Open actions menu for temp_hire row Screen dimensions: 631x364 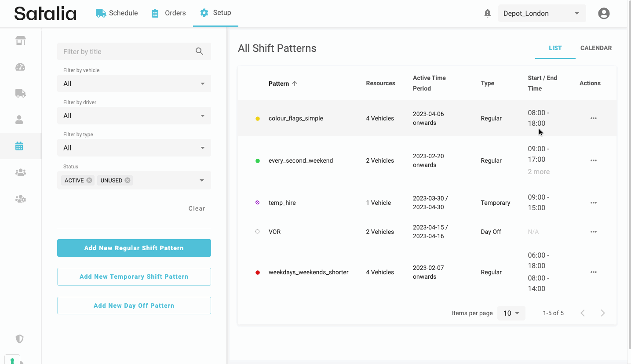593,203
